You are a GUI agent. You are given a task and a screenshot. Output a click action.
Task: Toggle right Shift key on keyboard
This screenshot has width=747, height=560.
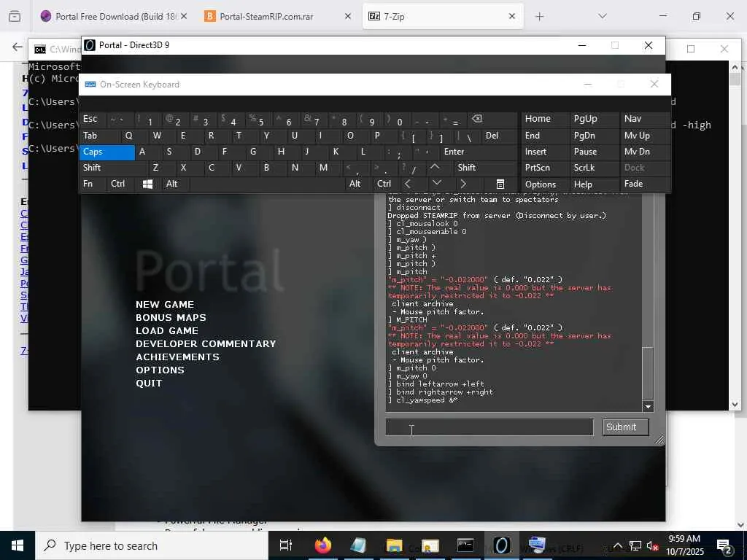pos(485,168)
